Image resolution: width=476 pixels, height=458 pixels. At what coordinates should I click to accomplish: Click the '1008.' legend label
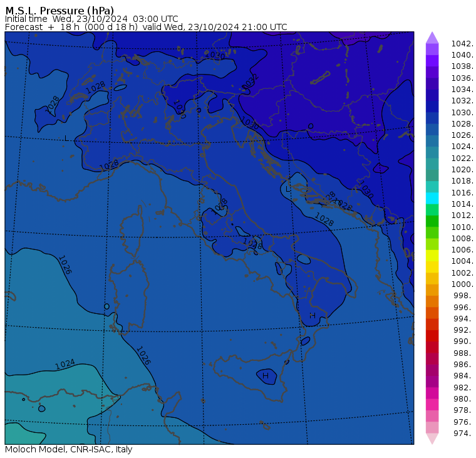(x=462, y=239)
